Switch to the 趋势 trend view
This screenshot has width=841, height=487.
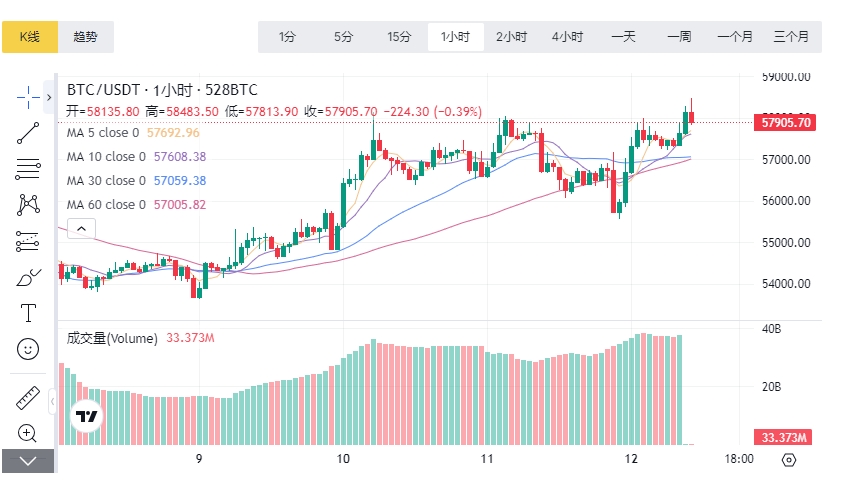click(86, 37)
